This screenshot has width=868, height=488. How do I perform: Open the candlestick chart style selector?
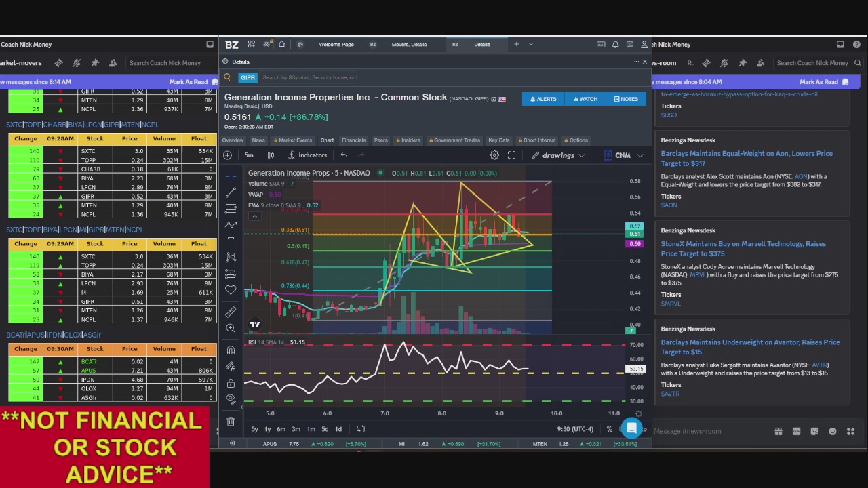click(271, 155)
